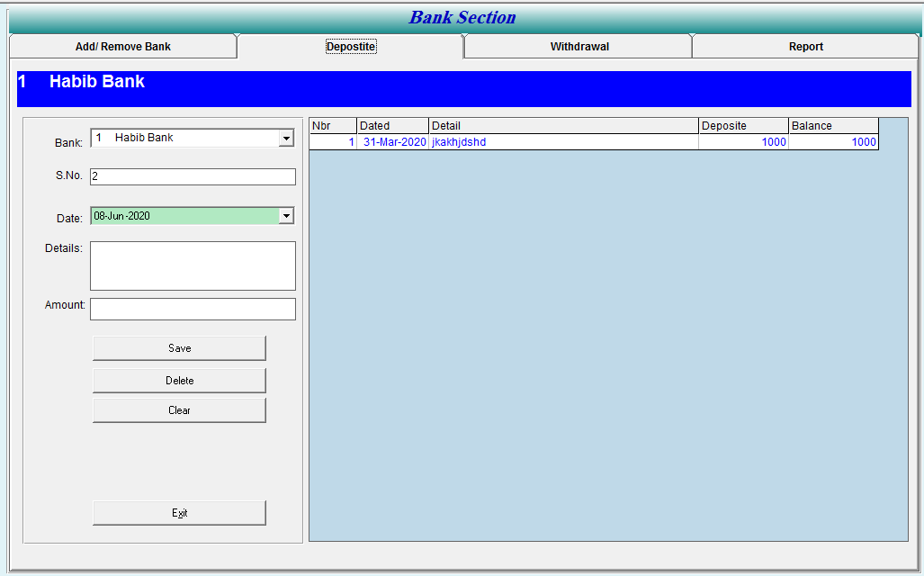Image resolution: width=924 pixels, height=576 pixels.
Task: Click the Nbr cell showing 1
Action: click(x=333, y=142)
